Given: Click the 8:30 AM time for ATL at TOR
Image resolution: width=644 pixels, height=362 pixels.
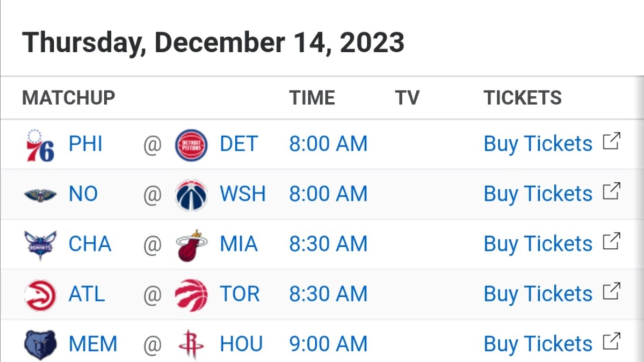Looking at the screenshot, I should pos(328,294).
